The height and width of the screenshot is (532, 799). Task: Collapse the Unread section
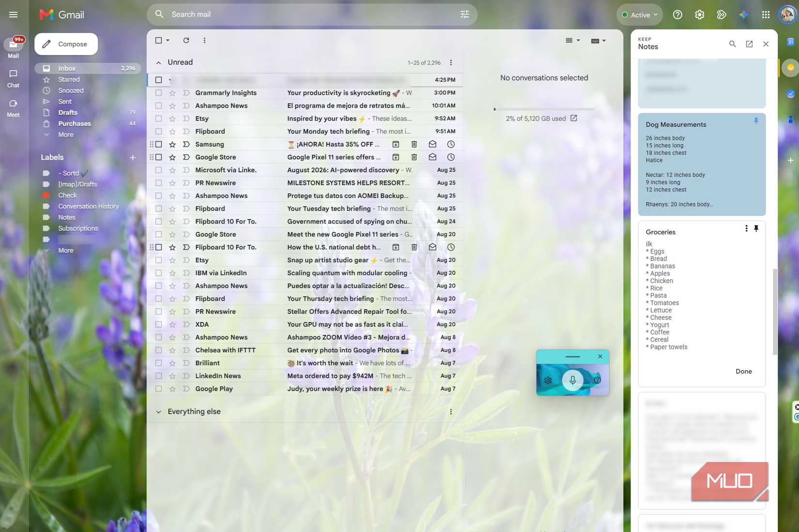(158, 62)
